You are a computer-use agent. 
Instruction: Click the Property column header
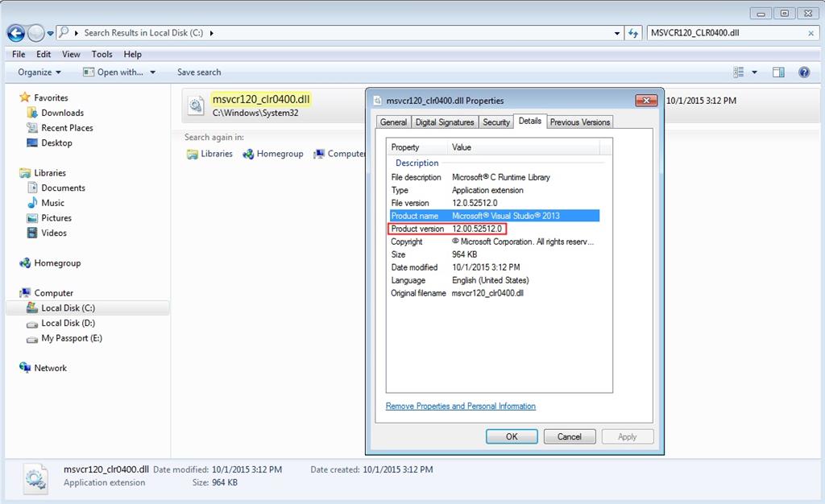click(x=417, y=147)
